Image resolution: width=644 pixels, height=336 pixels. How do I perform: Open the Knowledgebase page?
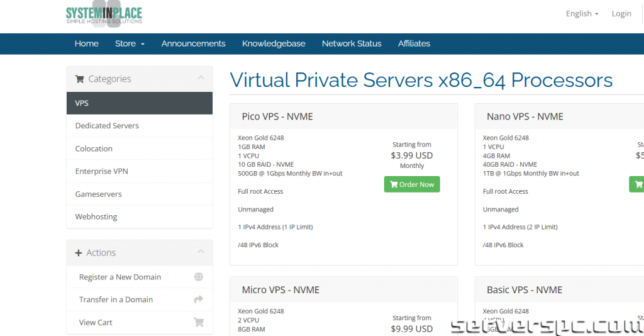274,43
